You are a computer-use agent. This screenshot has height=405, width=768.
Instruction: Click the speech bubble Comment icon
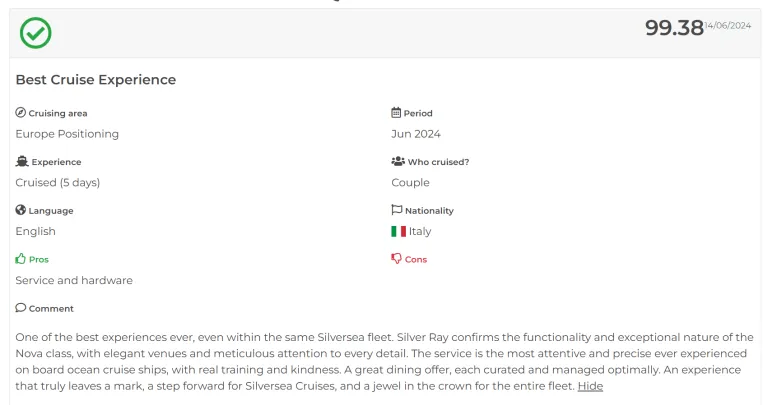[20, 308]
